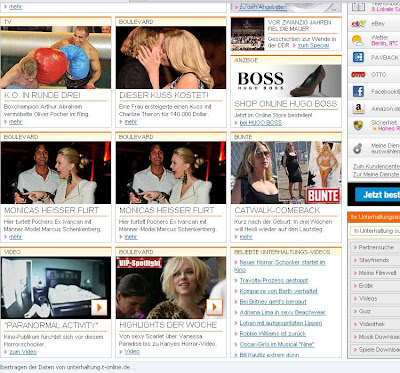Click the blue 'Jetzt best...' button

377,195
